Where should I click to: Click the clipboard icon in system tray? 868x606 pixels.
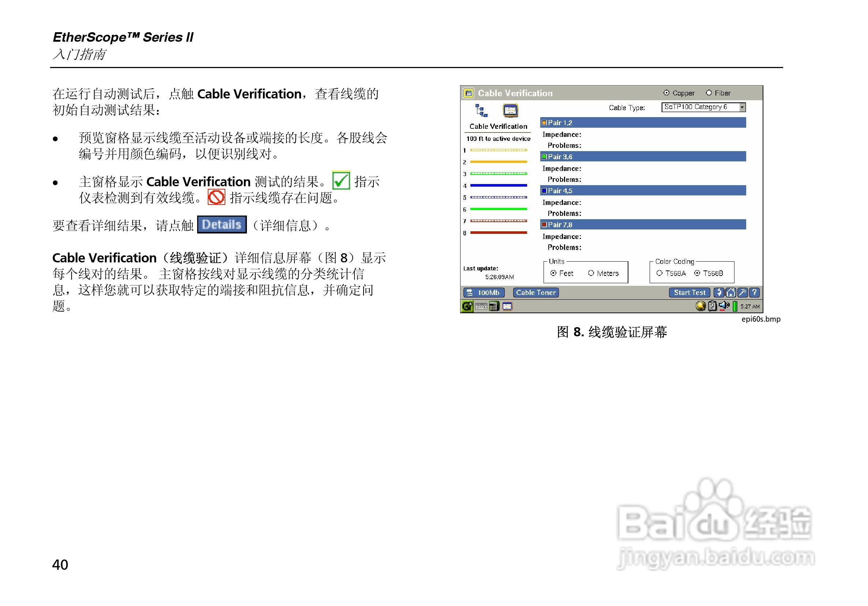pyautogui.click(x=712, y=306)
